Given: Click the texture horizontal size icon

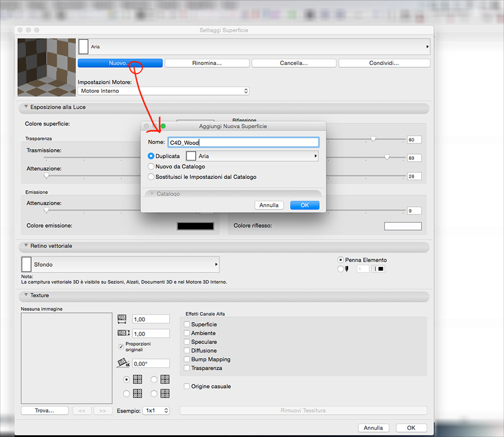Looking at the screenshot, I should click(x=122, y=319).
